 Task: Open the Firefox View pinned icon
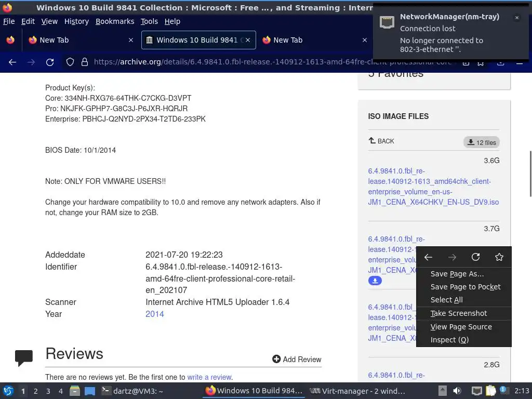[x=10, y=40]
